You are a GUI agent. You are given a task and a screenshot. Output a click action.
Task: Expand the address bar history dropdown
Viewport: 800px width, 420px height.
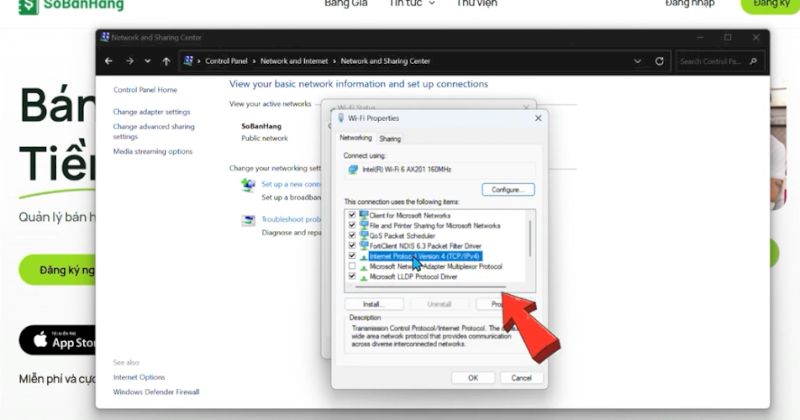638,61
